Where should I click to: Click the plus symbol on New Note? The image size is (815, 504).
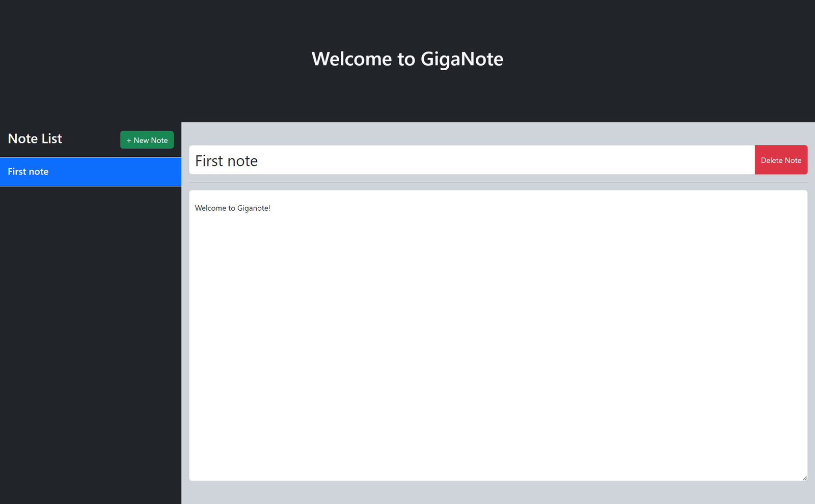click(129, 141)
